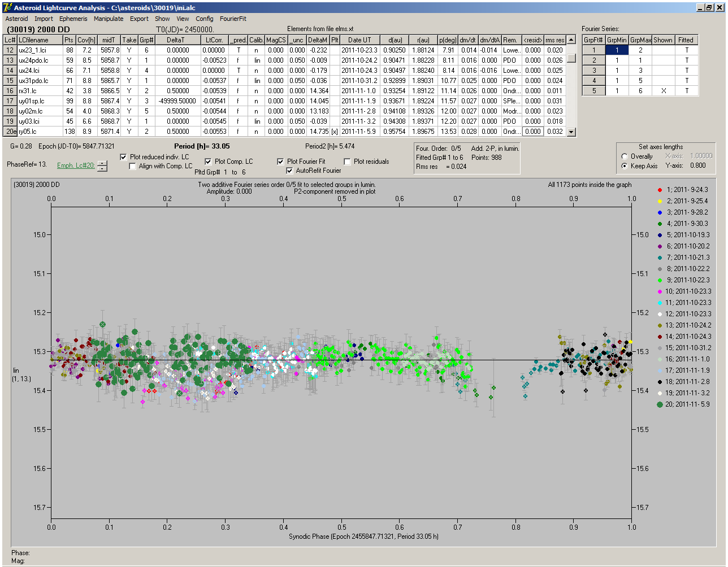Click the cyan legend dot for 11; 2011-10-23.3
Image resolution: width=728 pixels, height=567 pixels.
(660, 303)
